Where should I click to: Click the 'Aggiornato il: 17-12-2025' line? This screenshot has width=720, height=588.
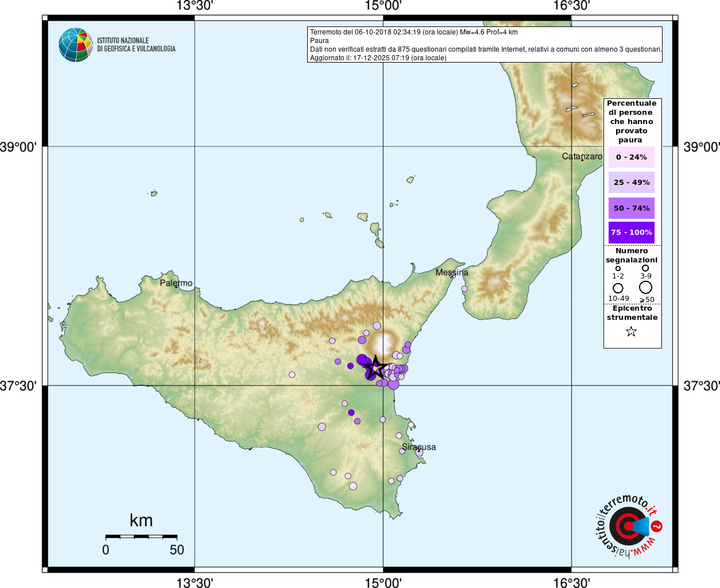[x=378, y=58]
